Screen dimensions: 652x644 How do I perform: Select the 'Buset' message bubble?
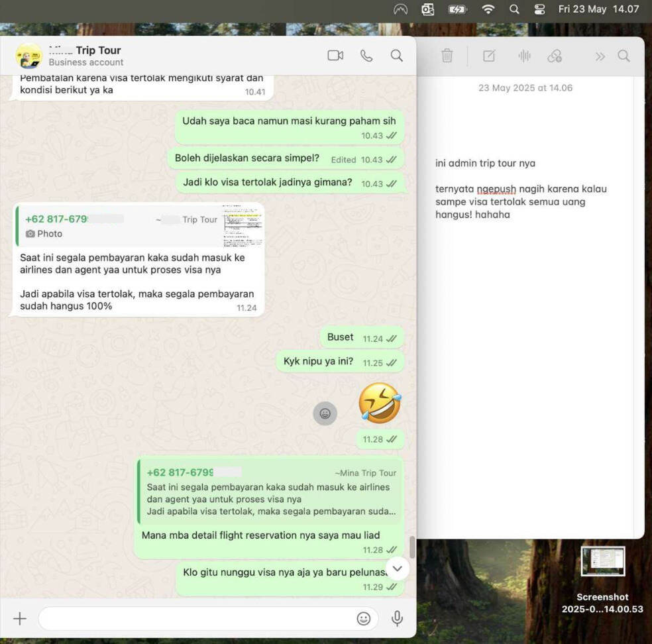click(x=362, y=337)
